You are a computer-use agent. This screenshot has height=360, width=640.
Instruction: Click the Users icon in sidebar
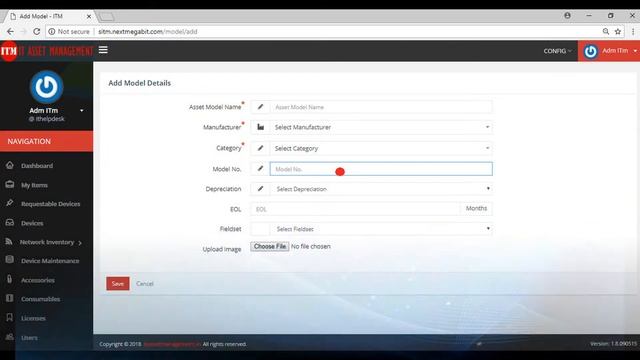click(x=10, y=337)
